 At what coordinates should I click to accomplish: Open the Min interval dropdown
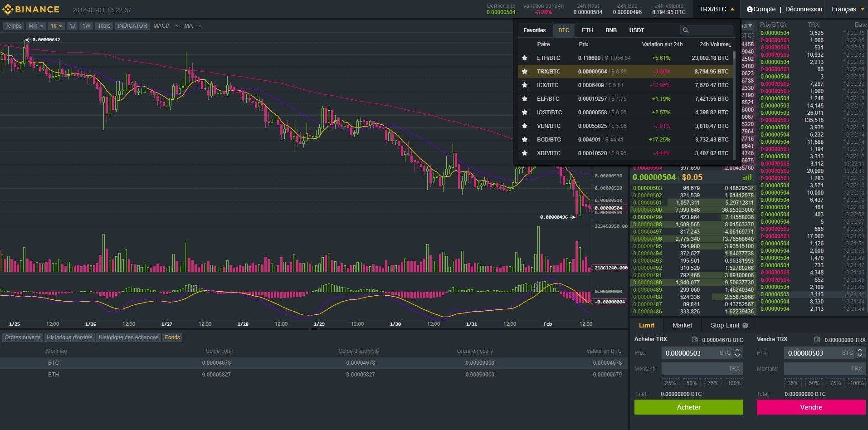point(36,26)
